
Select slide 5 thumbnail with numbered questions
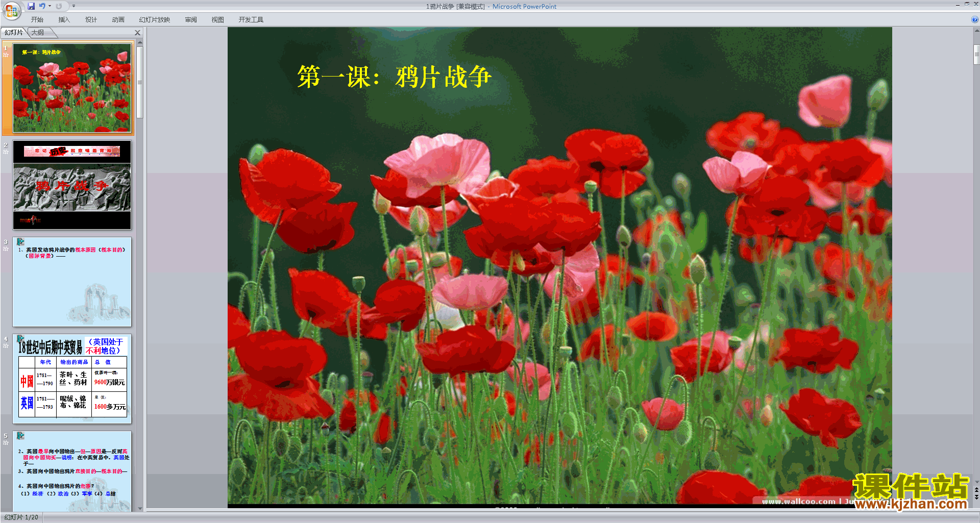tap(72, 471)
